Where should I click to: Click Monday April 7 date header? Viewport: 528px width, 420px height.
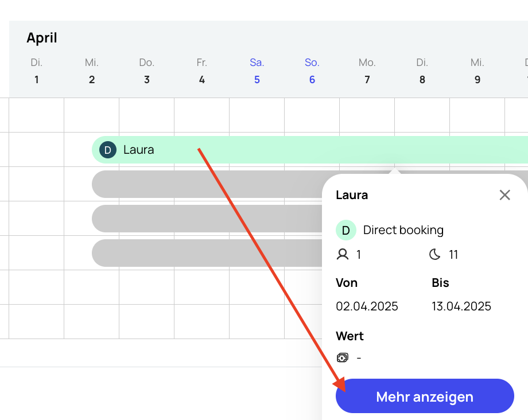(x=367, y=71)
